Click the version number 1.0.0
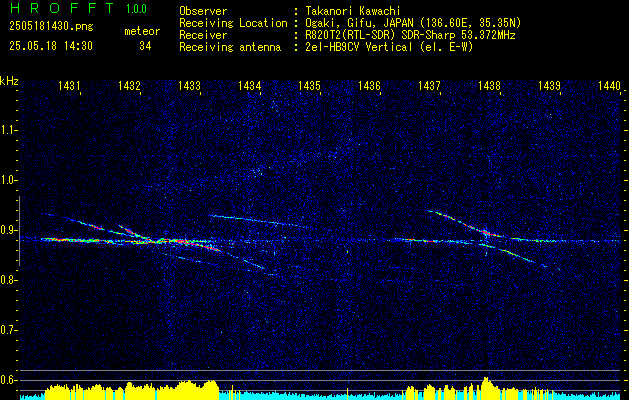The width and height of the screenshot is (629, 400). (136, 9)
